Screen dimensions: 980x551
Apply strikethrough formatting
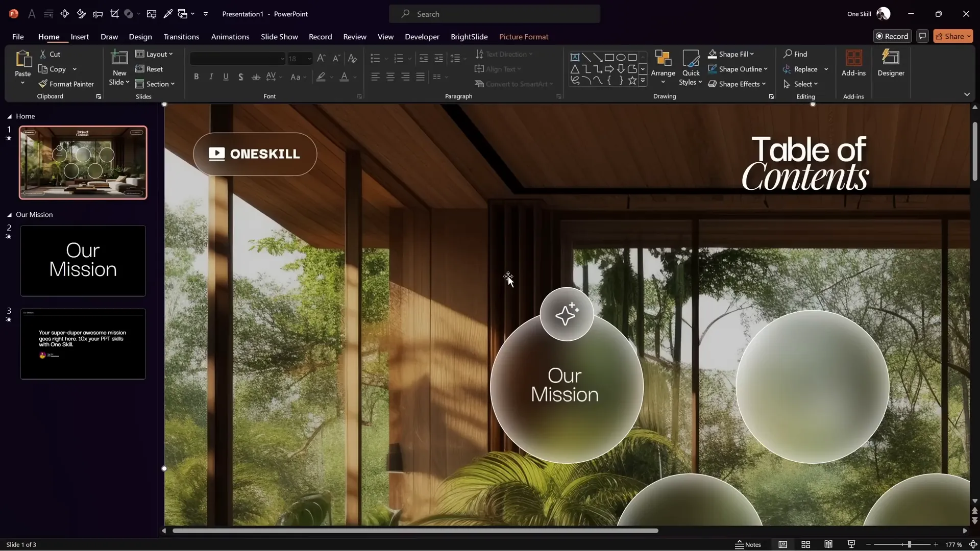click(x=256, y=77)
